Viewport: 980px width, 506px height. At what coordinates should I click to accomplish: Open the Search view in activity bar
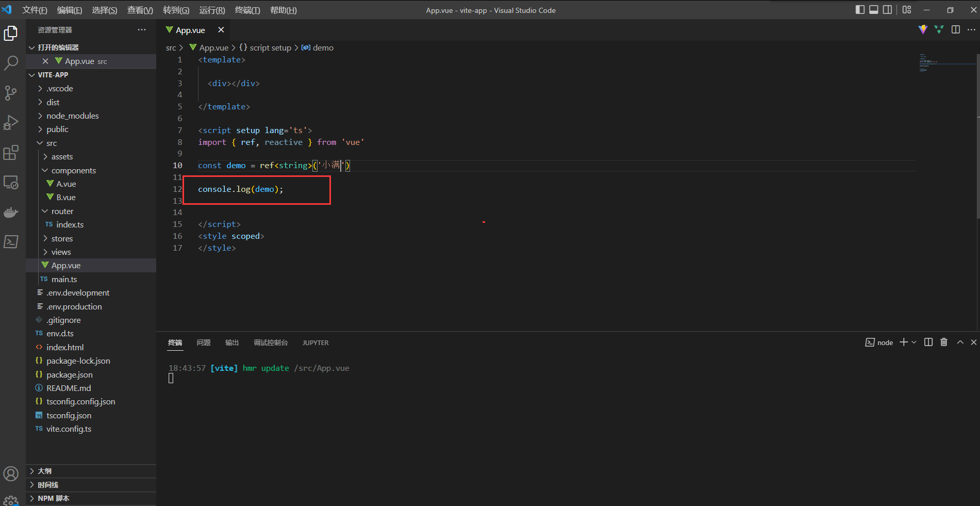pyautogui.click(x=11, y=63)
